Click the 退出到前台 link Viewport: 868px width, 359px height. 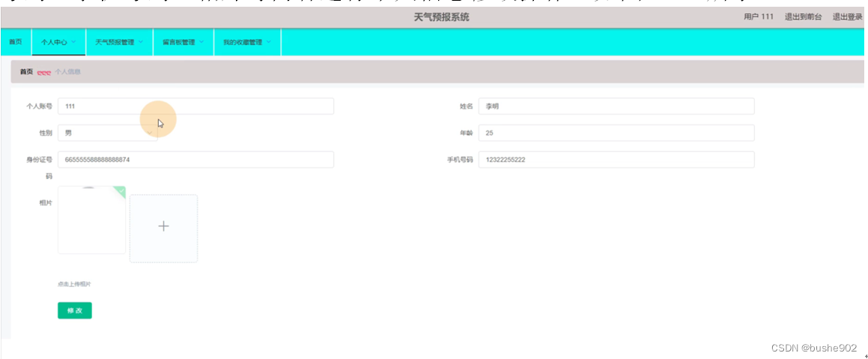803,16
